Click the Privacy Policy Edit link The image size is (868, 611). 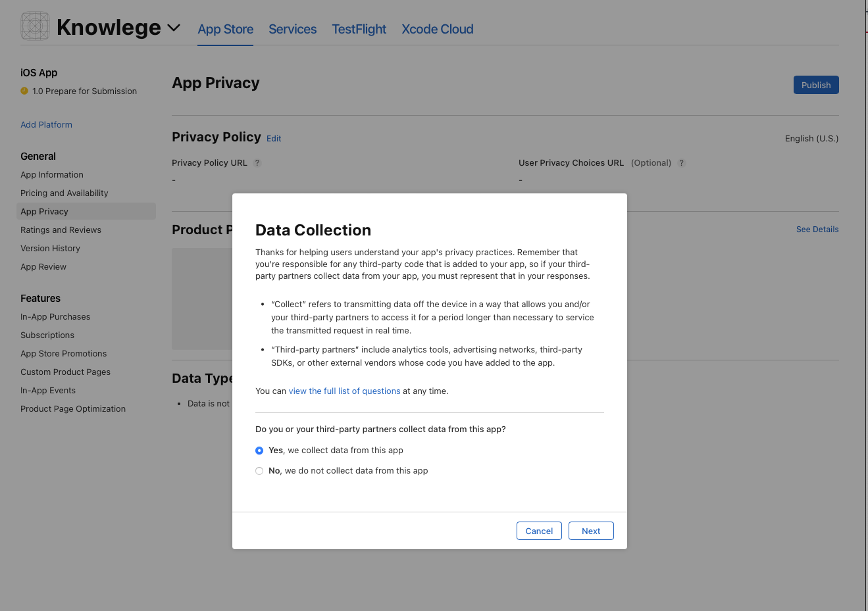[274, 139]
